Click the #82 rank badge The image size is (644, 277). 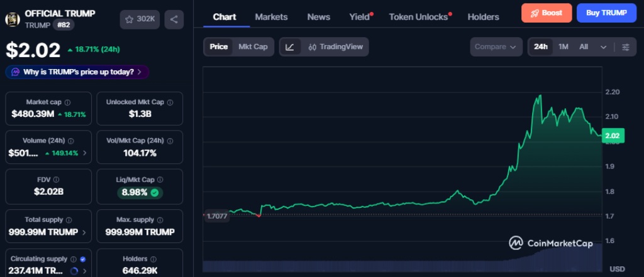tap(64, 25)
